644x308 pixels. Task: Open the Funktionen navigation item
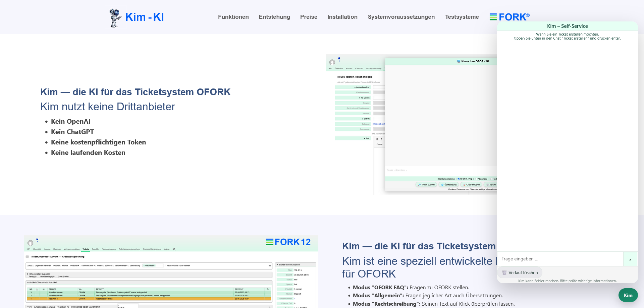(233, 17)
